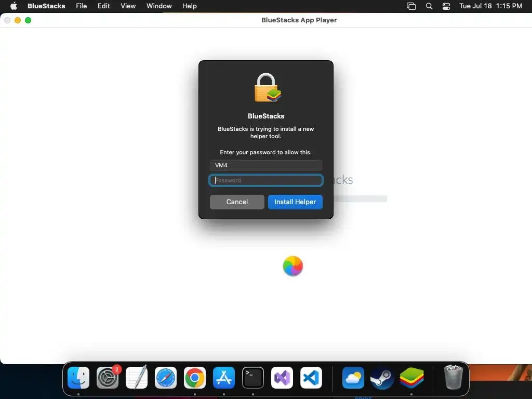This screenshot has width=532, height=399.
Task: Open Control Center in menu bar
Action: (446, 6)
